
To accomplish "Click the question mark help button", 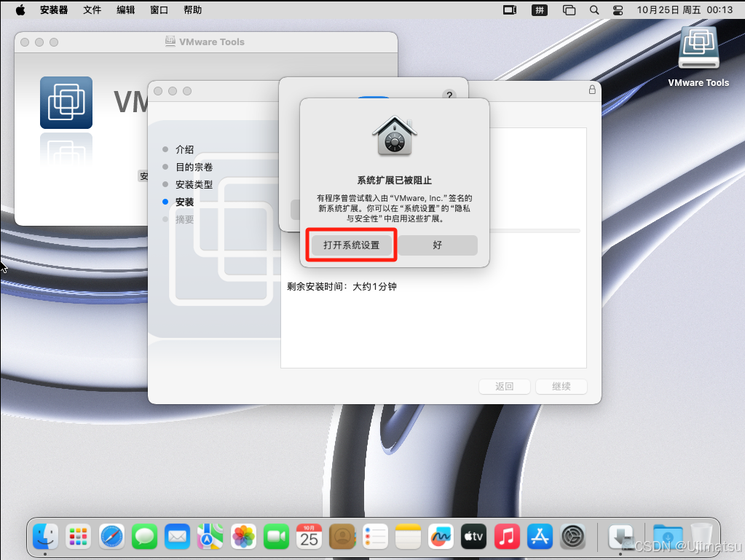I will [449, 95].
